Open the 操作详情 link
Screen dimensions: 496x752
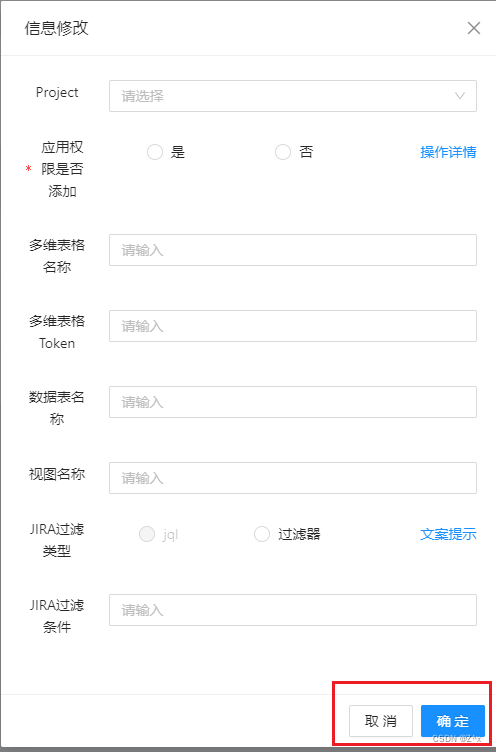click(x=448, y=153)
